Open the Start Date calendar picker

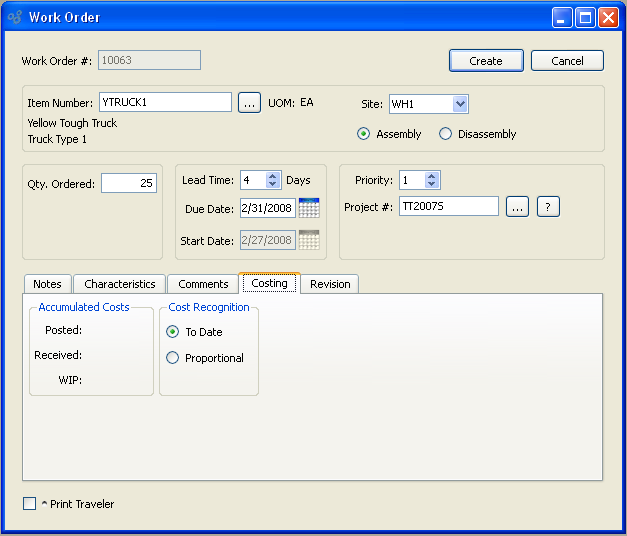pyautogui.click(x=309, y=240)
